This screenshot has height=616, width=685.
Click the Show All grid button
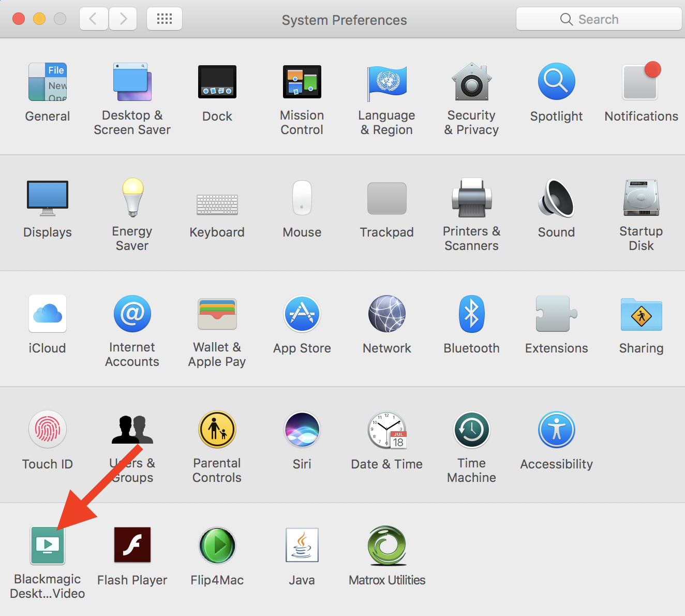(165, 19)
